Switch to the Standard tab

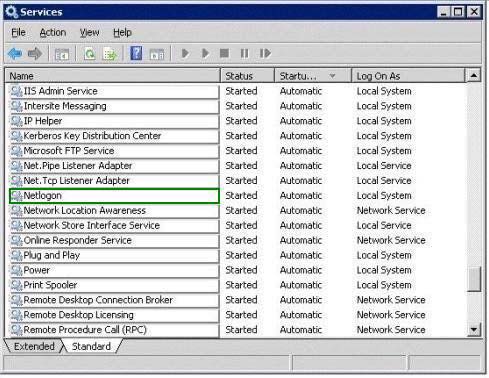point(91,346)
